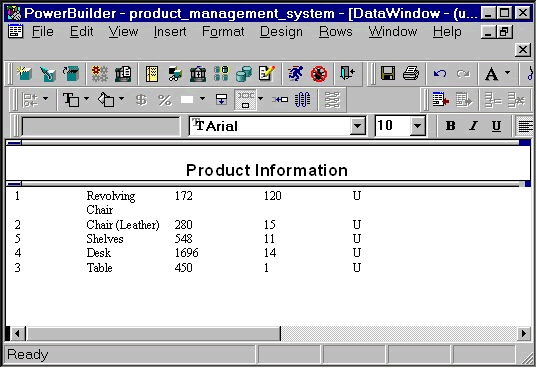537x368 pixels.
Task: Toggle left text alignment
Action: click(x=525, y=126)
